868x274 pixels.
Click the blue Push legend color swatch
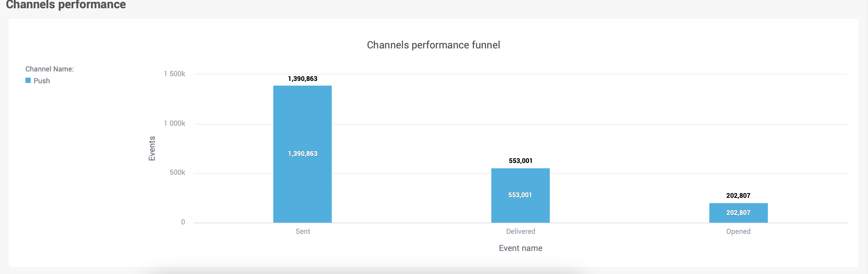28,80
